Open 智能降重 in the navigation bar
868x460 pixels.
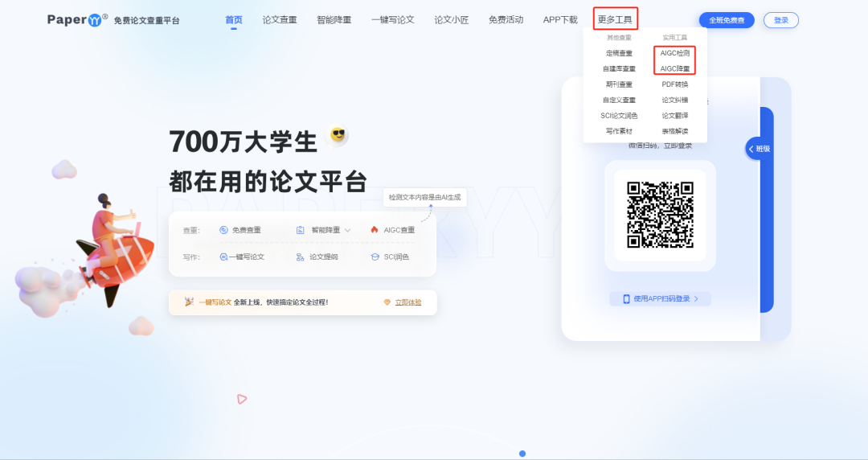point(334,20)
